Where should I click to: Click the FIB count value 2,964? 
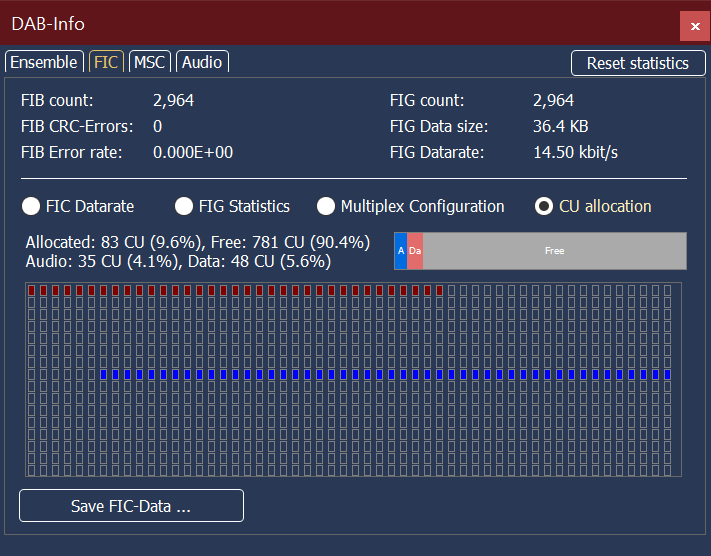pyautogui.click(x=173, y=101)
